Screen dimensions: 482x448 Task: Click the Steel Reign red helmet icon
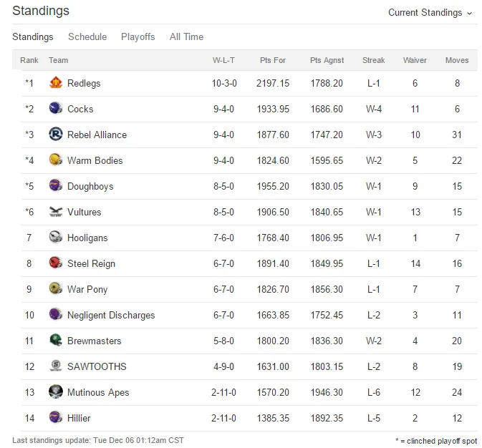click(56, 263)
